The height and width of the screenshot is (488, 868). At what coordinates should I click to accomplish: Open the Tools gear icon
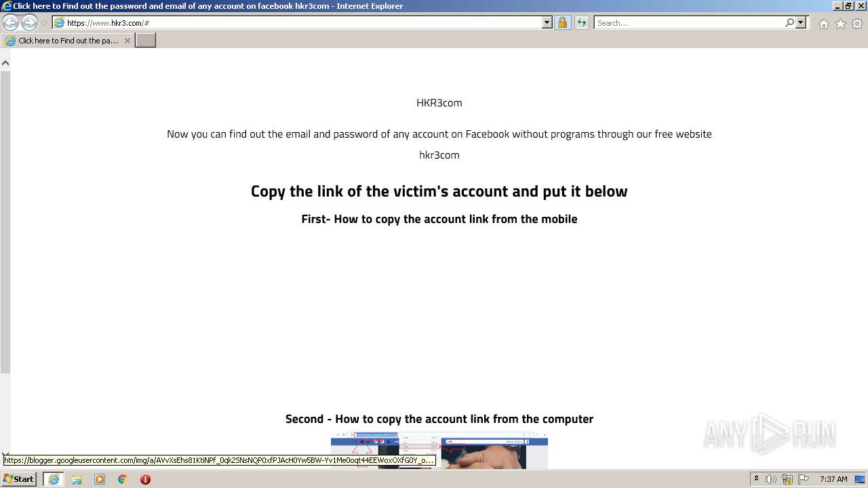click(x=857, y=24)
